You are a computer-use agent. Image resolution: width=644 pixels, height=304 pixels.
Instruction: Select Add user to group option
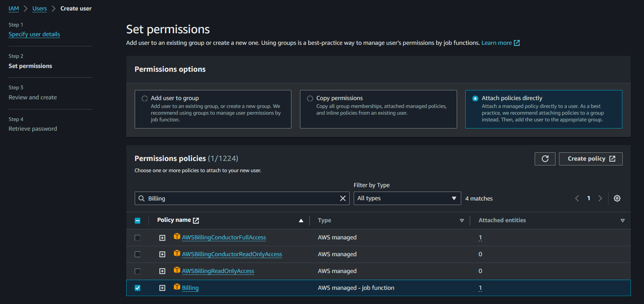(145, 99)
